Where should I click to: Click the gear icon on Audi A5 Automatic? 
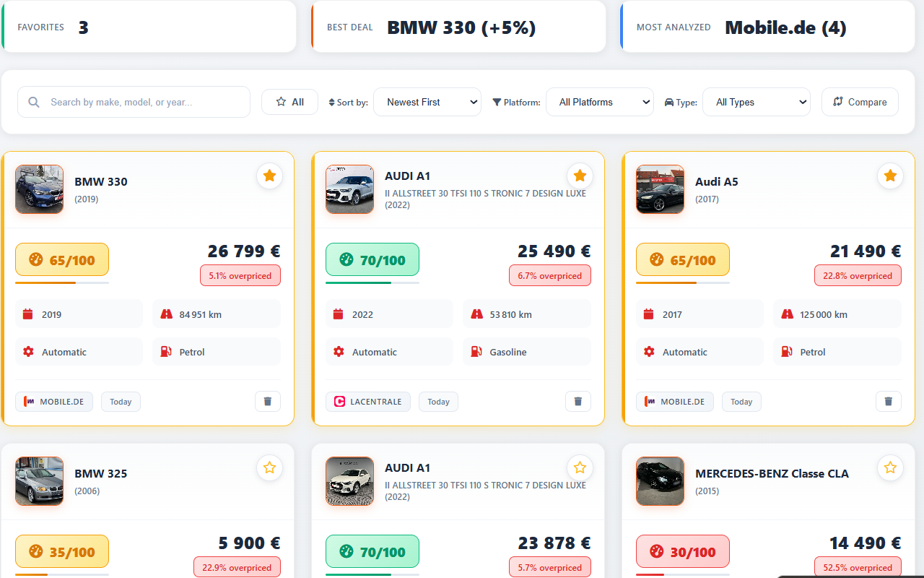tap(649, 352)
